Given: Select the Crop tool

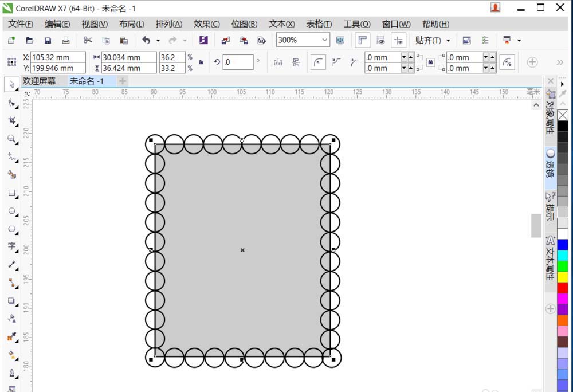Looking at the screenshot, I should pos(11,120).
